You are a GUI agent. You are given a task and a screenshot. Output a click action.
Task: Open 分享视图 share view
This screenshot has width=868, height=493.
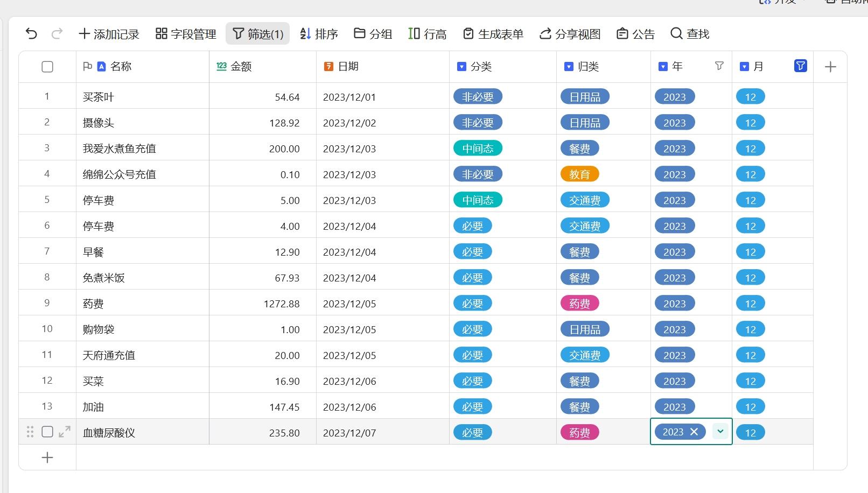(570, 34)
